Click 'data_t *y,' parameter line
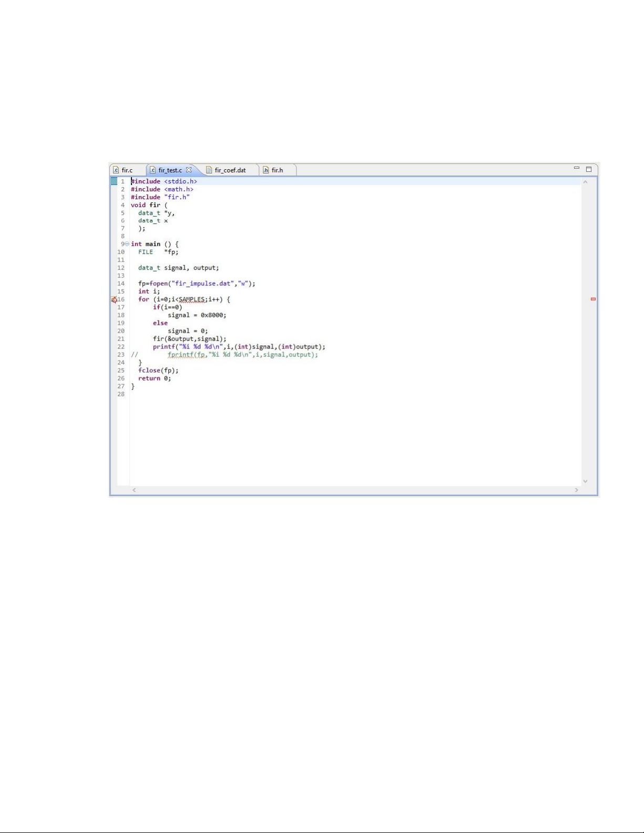This screenshot has width=644, height=833. [x=157, y=213]
